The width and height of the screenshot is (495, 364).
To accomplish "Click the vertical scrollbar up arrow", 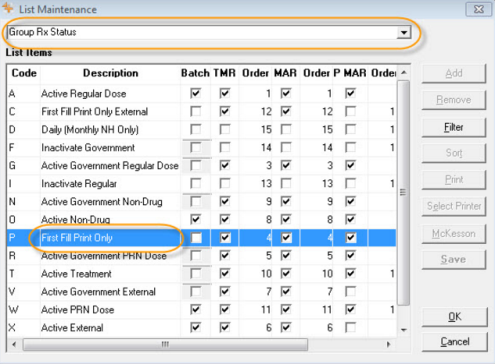I will tap(404, 73).
